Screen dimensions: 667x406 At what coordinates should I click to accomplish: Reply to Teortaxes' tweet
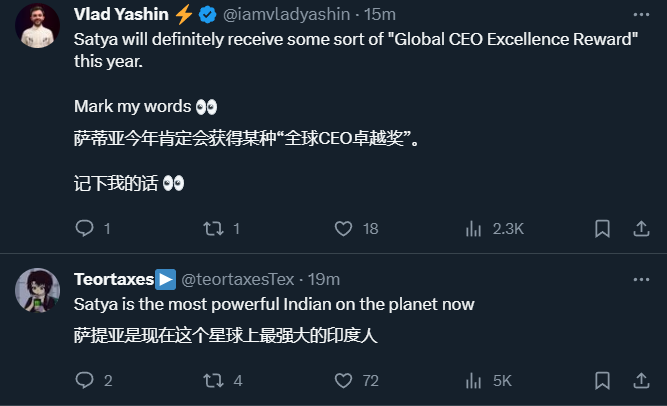click(x=85, y=380)
